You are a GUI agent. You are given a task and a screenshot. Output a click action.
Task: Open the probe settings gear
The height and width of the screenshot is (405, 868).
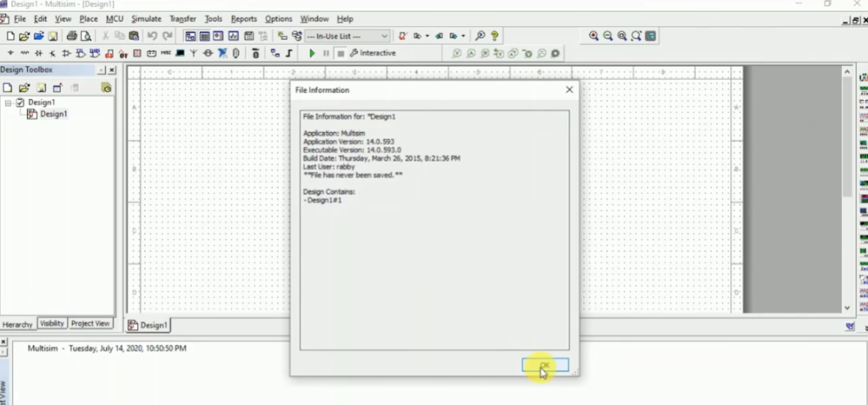click(x=555, y=53)
